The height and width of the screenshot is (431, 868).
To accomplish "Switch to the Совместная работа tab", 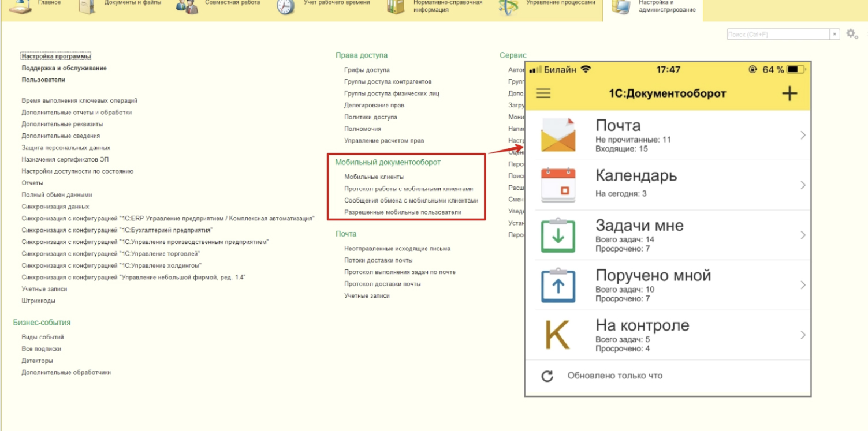I will pos(232,3).
